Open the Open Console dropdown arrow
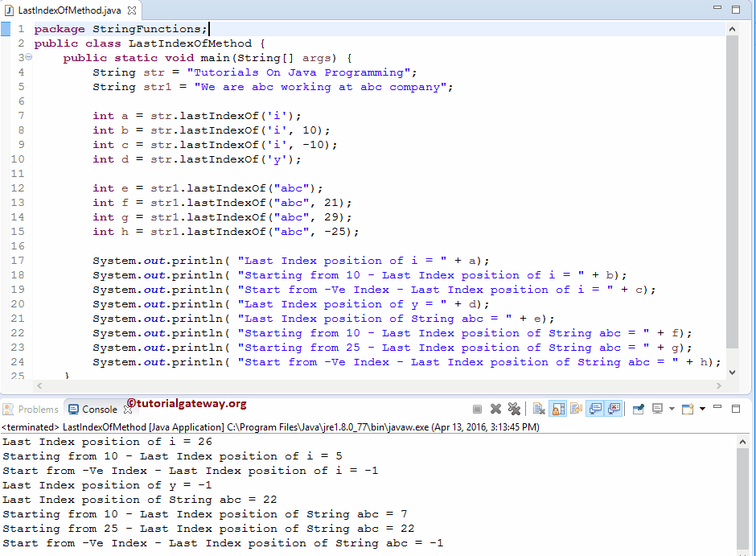This screenshot has width=756, height=556. point(701,409)
